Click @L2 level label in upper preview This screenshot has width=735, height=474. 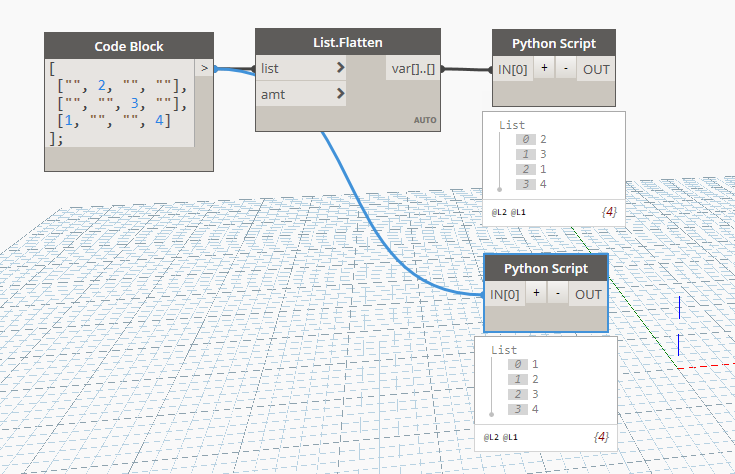[x=499, y=212]
